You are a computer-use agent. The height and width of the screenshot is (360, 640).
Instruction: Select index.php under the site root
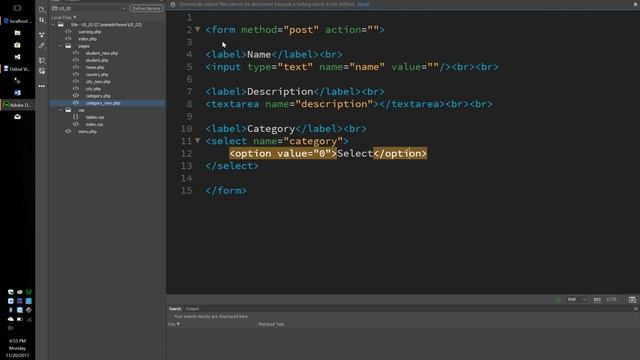[87, 39]
